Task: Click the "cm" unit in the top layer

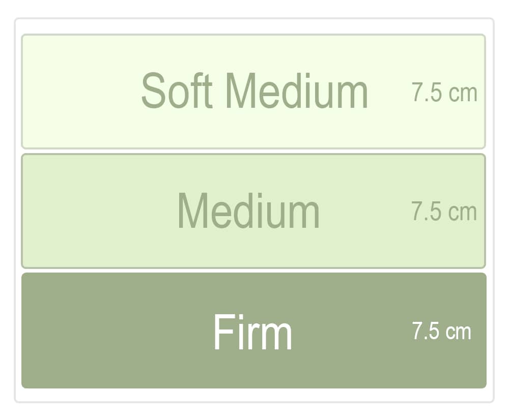Action: click(463, 94)
